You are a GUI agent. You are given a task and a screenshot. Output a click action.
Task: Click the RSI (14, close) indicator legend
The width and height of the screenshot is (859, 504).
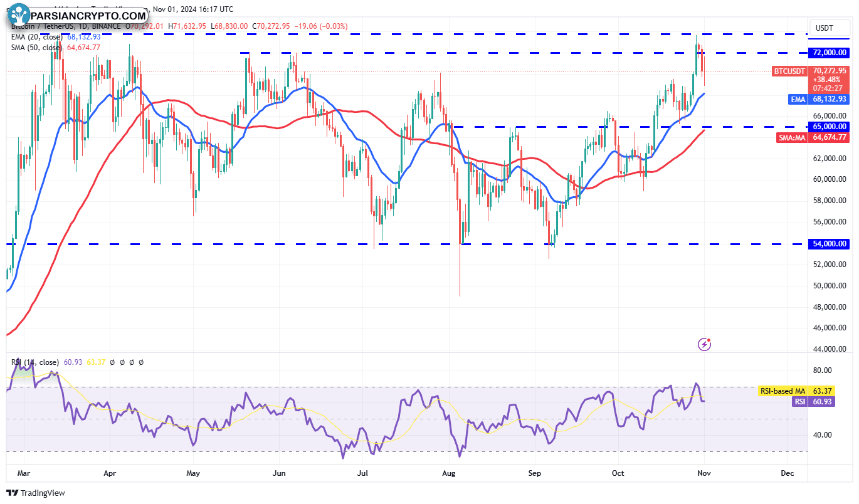pyautogui.click(x=35, y=362)
